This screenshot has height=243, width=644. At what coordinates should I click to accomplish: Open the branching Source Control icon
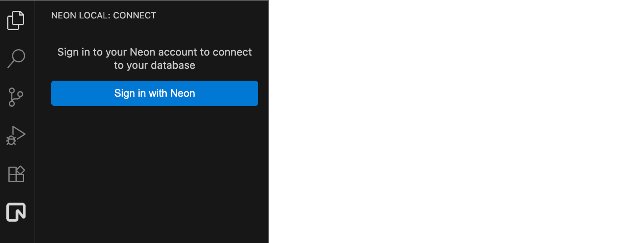pyautogui.click(x=15, y=97)
